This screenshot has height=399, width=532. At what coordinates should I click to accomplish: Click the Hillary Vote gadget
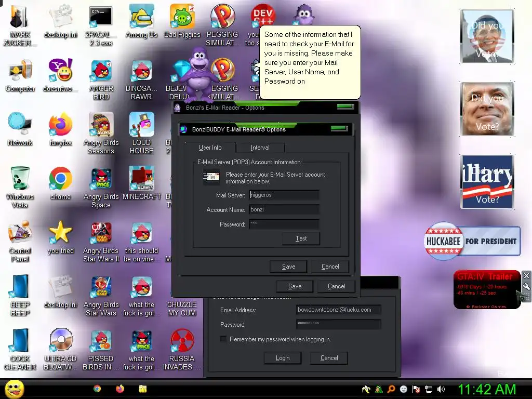click(487, 182)
